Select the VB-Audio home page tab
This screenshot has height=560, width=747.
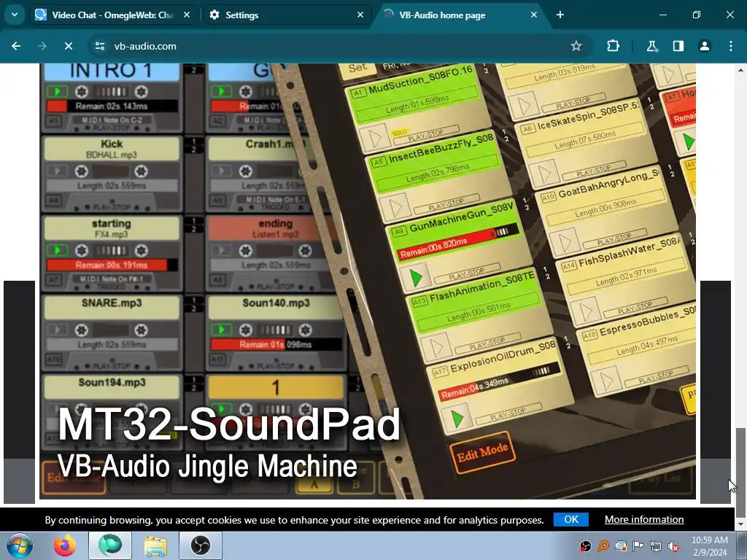pos(460,15)
